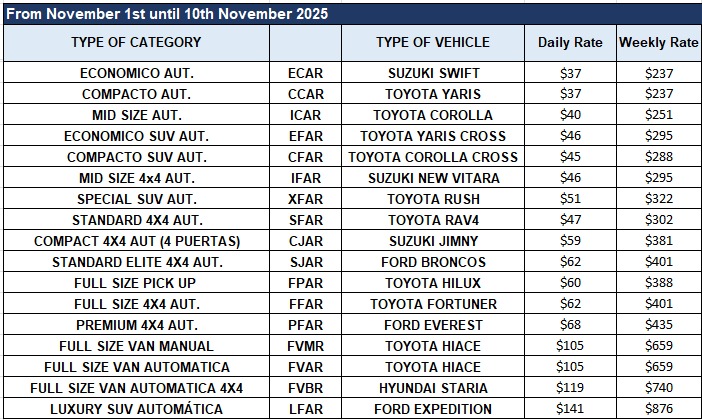Click the $251 weekly rate cell
The image size is (702, 420).
[659, 115]
